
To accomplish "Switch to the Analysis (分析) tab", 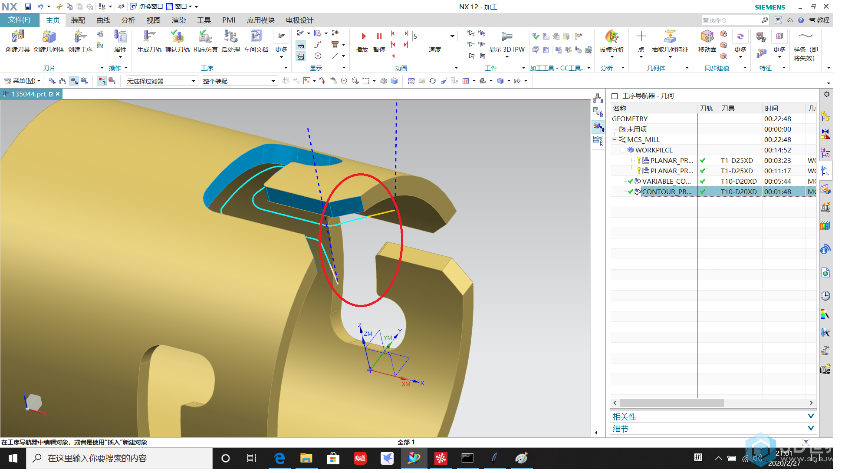I will 128,20.
